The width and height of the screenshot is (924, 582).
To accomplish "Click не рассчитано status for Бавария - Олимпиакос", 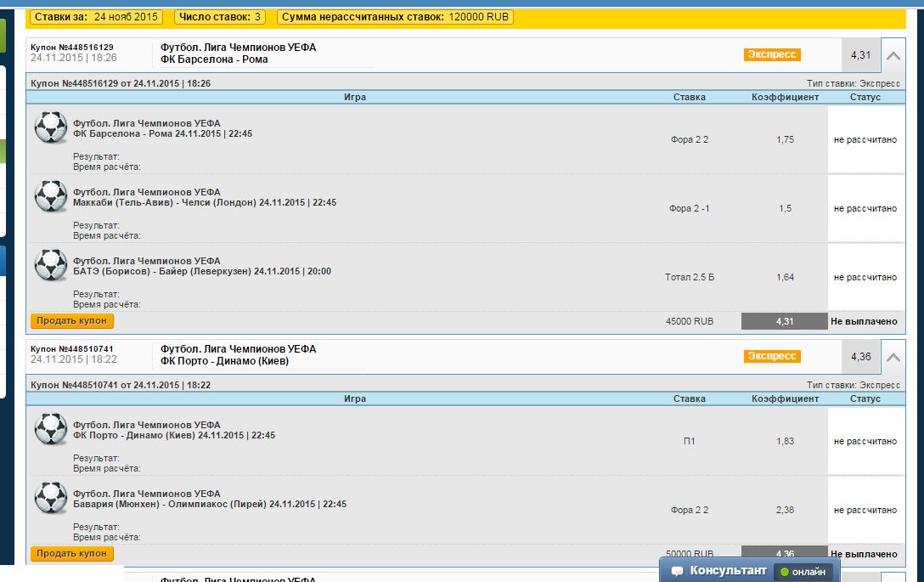I will coord(865,510).
